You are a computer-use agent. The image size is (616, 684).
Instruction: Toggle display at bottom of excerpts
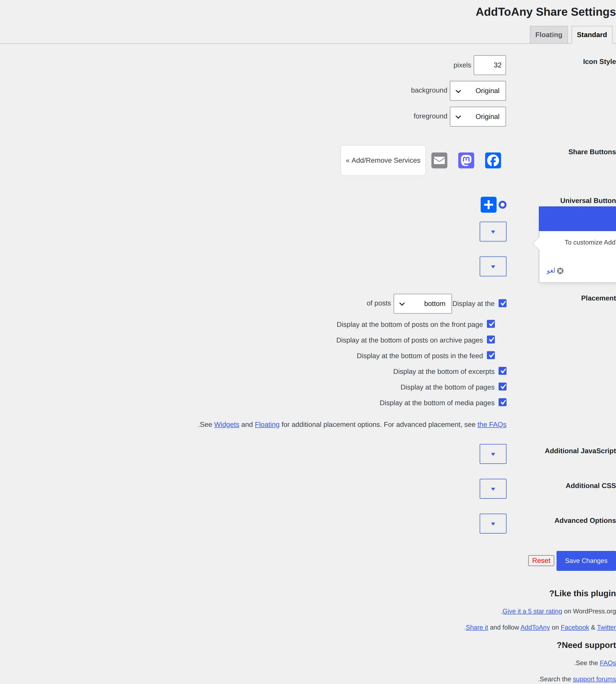[503, 371]
